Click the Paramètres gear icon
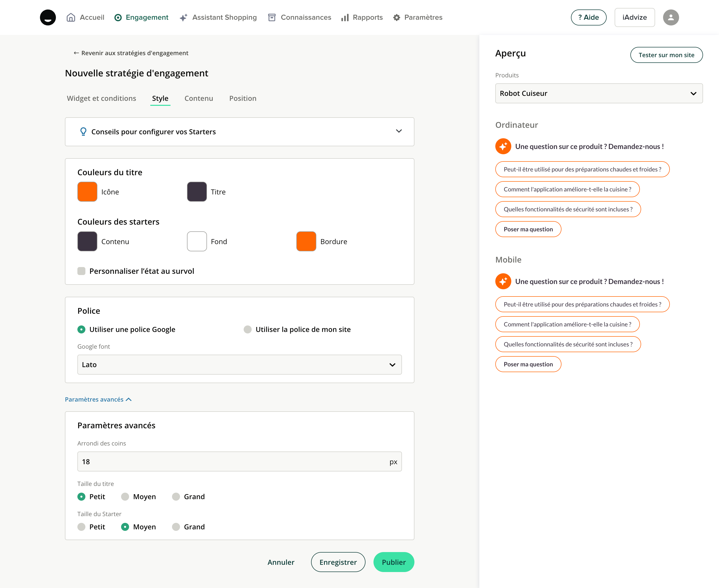 click(x=396, y=18)
